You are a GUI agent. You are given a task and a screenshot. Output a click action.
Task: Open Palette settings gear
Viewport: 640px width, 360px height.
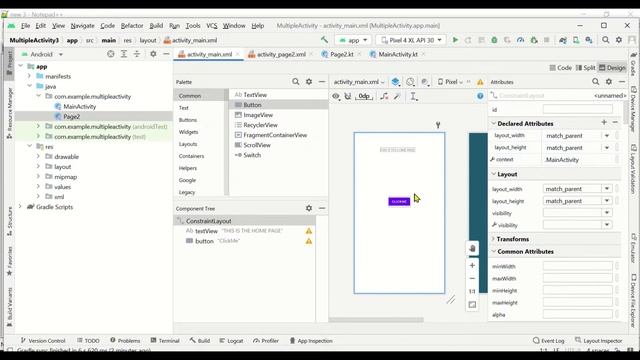tap(309, 82)
